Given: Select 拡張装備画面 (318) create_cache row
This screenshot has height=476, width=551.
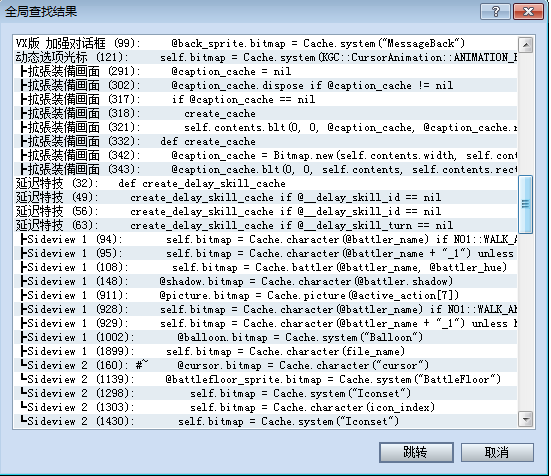Looking at the screenshot, I should [x=265, y=113].
